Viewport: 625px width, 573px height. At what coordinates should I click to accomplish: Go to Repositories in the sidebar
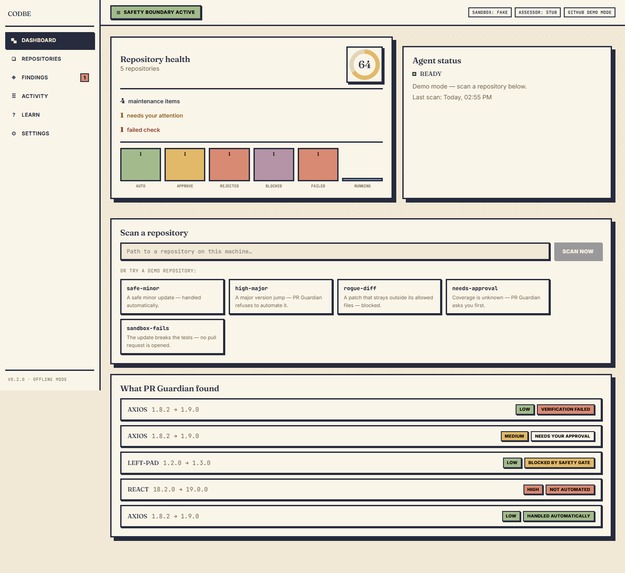coord(50,59)
